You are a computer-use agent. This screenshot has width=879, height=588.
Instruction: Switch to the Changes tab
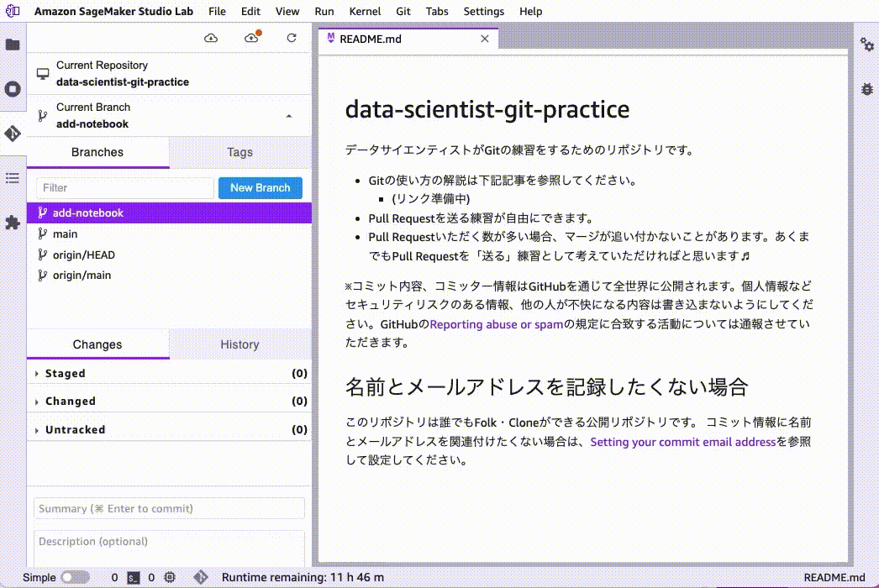tap(97, 344)
